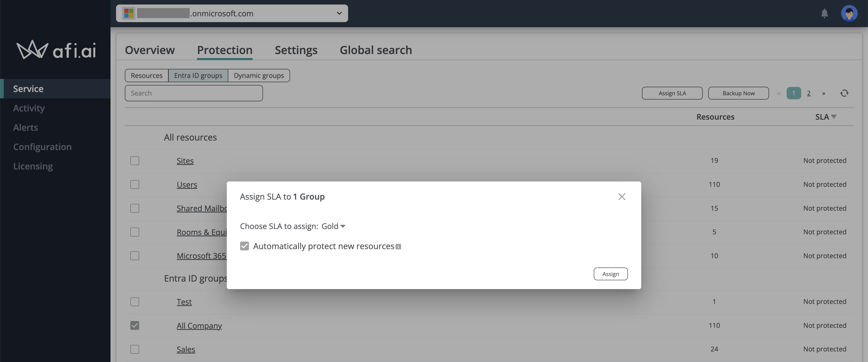Go to next page arrow
This screenshot has width=868, height=362.
(824, 94)
